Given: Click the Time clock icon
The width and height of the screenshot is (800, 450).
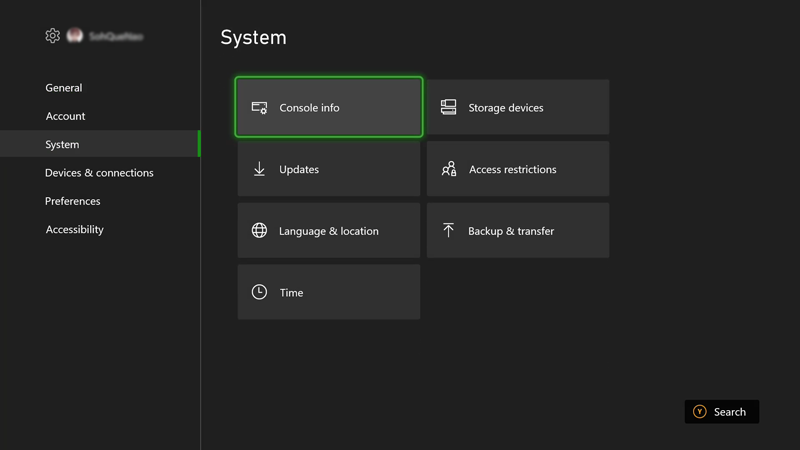Looking at the screenshot, I should coord(259,292).
